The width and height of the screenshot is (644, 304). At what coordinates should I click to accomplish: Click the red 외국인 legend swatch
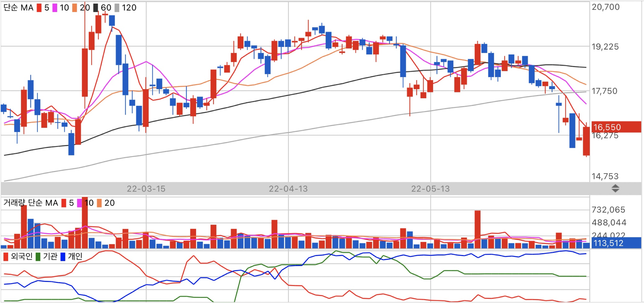coord(6,256)
